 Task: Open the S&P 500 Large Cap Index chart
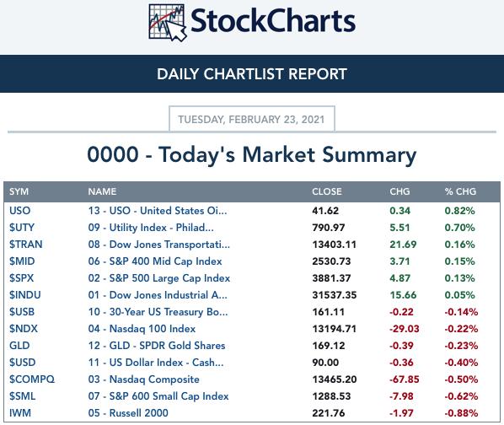tap(159, 278)
